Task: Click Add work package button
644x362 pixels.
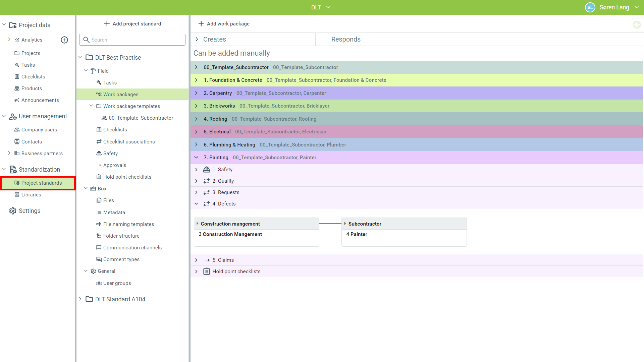Action: (x=224, y=24)
